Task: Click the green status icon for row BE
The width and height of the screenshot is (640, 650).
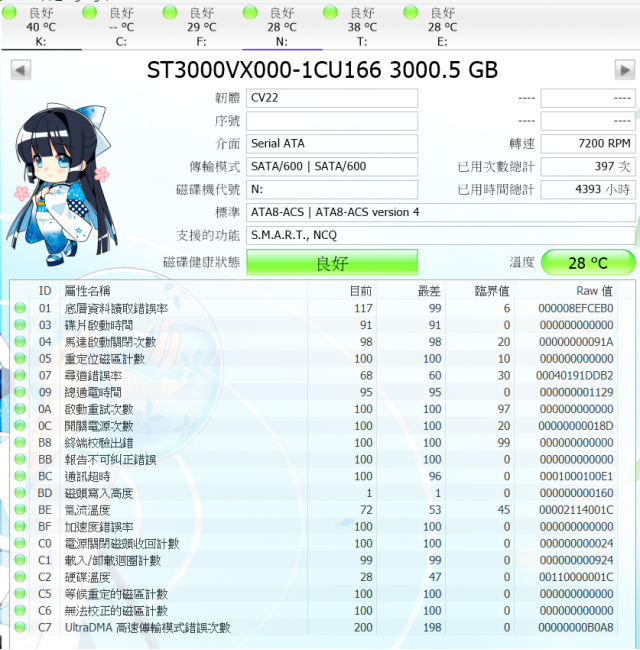Action: click(20, 509)
